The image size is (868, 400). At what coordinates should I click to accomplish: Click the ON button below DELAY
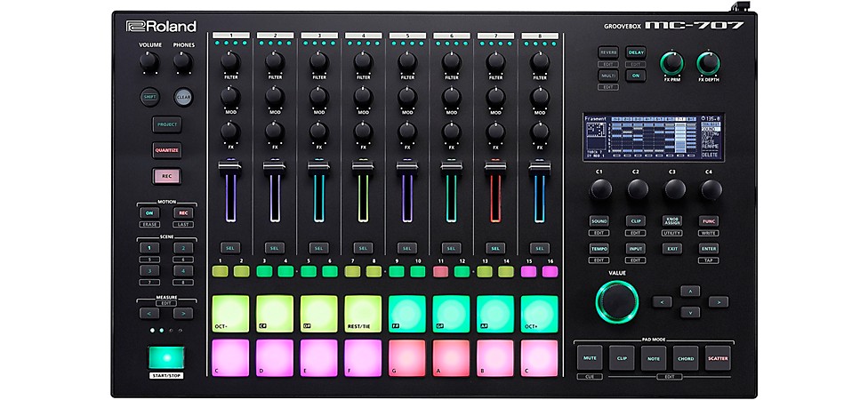(x=636, y=76)
